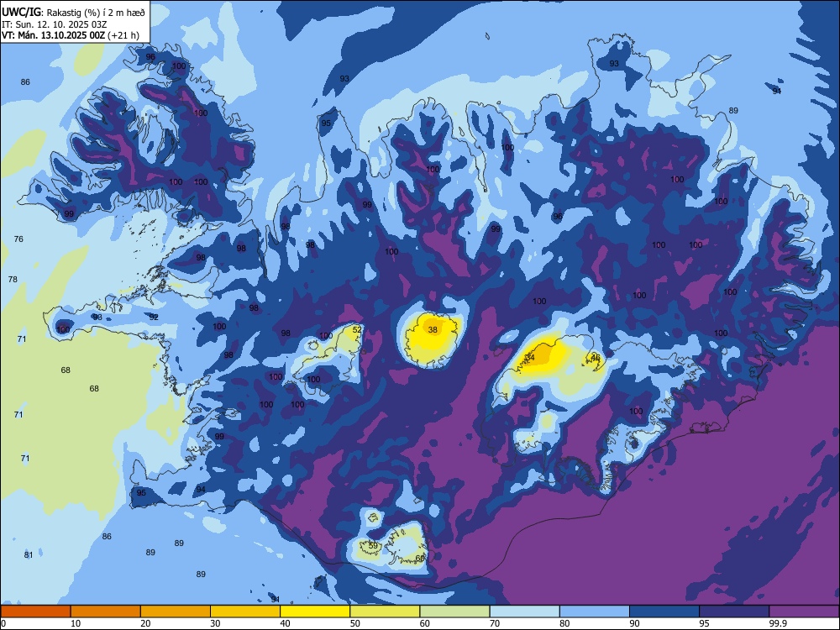Click the '30' legend scale label
The height and width of the screenshot is (630, 840).
215,623
